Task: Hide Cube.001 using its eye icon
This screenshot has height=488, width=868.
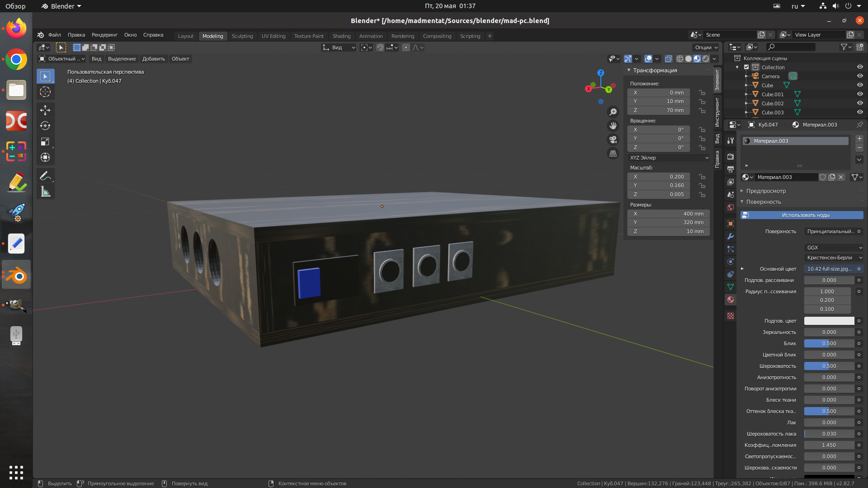Action: (x=860, y=94)
